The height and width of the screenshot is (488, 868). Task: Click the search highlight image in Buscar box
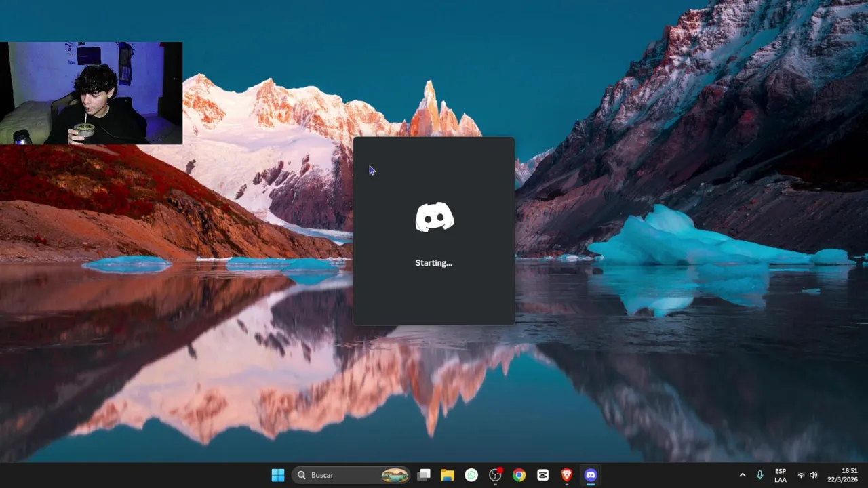pyautogui.click(x=395, y=475)
